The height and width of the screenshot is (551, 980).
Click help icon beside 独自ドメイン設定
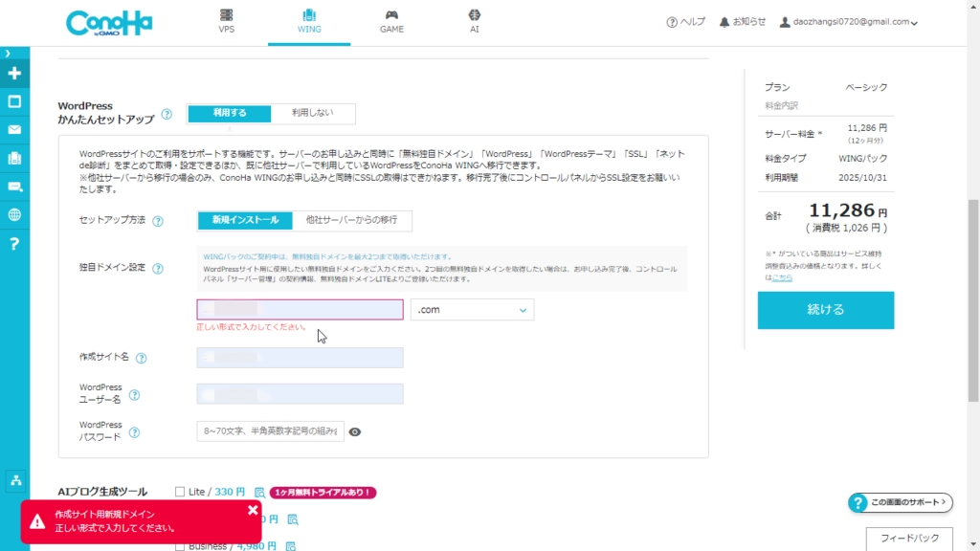(x=158, y=269)
